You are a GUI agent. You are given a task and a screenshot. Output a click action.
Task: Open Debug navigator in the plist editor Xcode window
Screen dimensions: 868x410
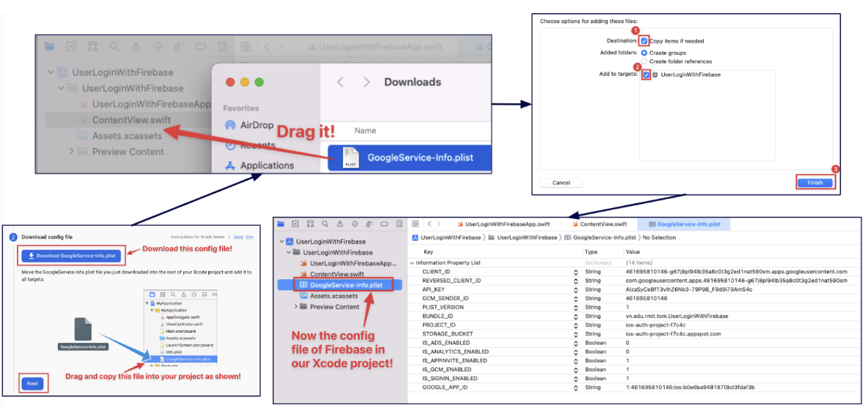pyautogui.click(x=370, y=224)
